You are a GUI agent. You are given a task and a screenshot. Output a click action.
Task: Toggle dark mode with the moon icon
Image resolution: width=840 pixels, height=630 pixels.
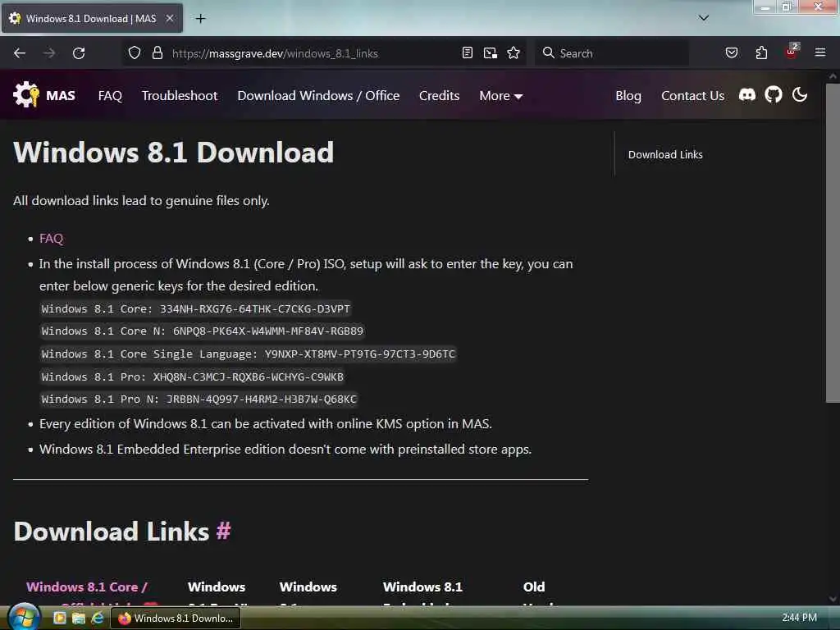pyautogui.click(x=800, y=95)
